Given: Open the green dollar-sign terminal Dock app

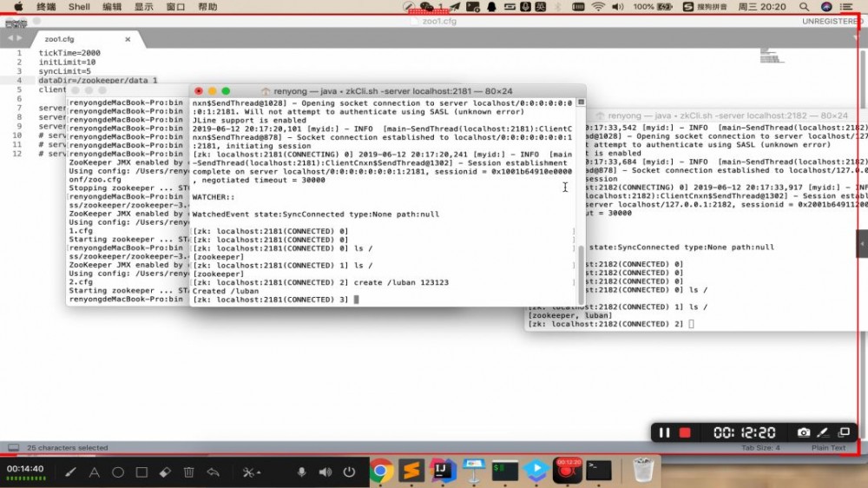Looking at the screenshot, I should point(505,471).
